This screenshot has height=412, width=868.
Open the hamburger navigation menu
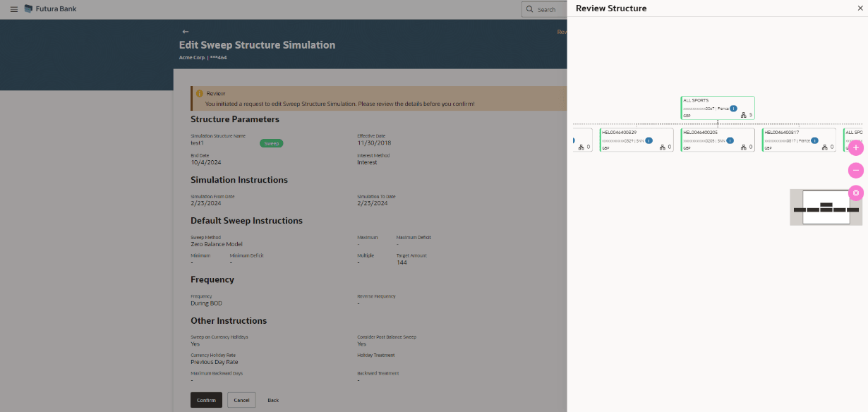coord(14,9)
